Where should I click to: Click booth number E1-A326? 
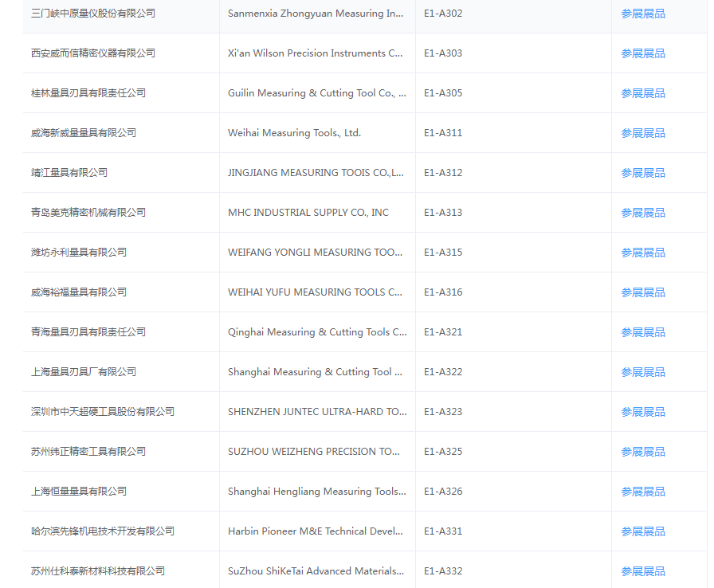(443, 491)
